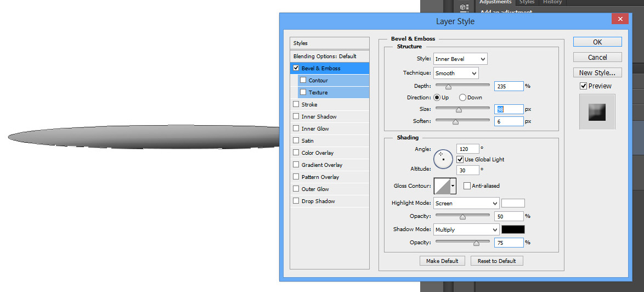This screenshot has height=292, width=644.
Task: Click the Angle dial light direction control
Action: coord(443,159)
